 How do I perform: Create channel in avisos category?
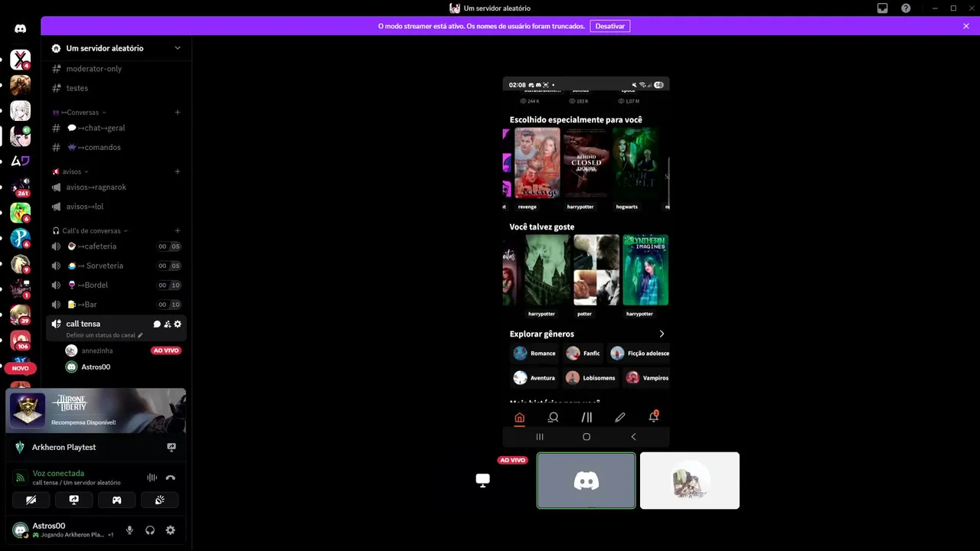178,171
